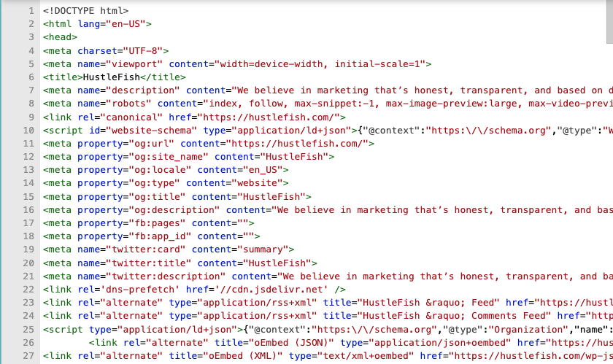Image resolution: width=613 pixels, height=364 pixels.
Task: Click "application/rss+xml" type value on line 23
Action: click(257, 303)
